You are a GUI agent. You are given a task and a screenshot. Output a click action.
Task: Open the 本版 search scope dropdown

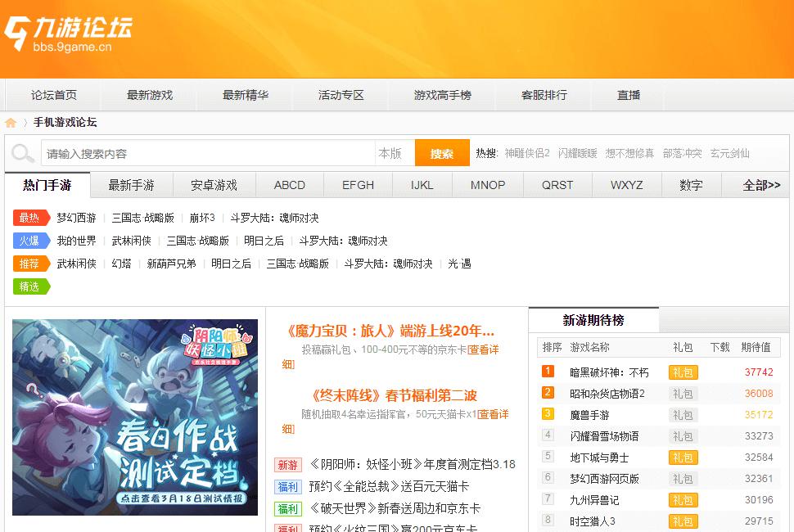click(x=394, y=153)
